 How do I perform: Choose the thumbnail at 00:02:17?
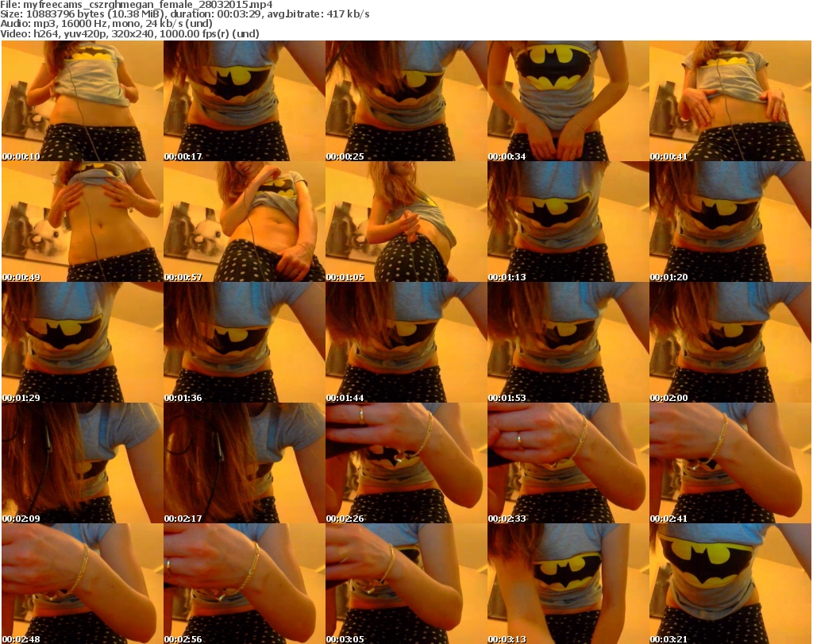pos(245,463)
